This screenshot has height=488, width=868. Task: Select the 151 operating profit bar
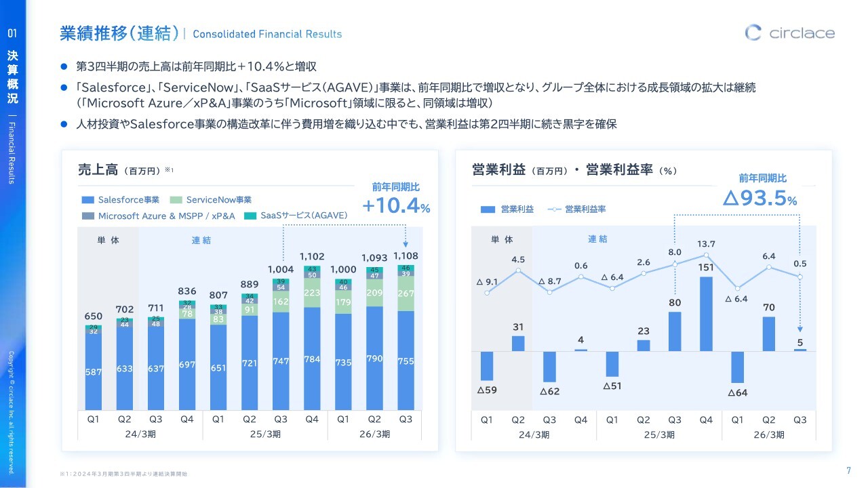[x=706, y=314]
